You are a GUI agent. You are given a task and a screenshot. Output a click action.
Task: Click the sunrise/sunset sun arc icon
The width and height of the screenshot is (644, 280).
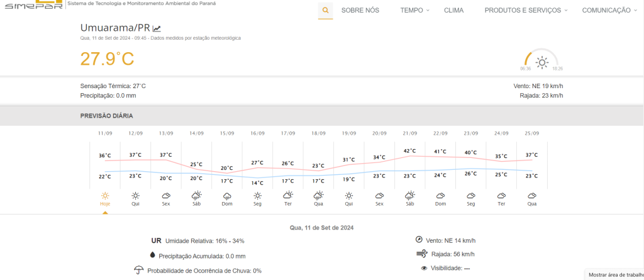[x=541, y=62]
